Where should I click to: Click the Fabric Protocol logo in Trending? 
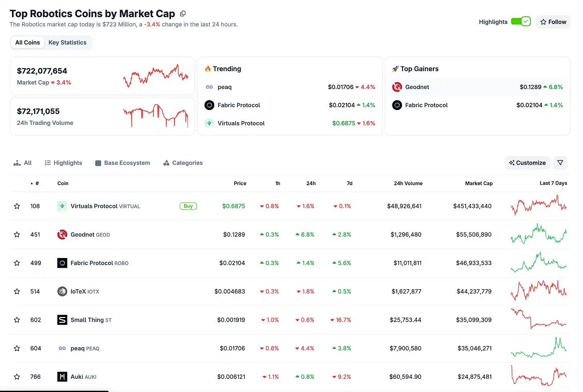tap(209, 105)
